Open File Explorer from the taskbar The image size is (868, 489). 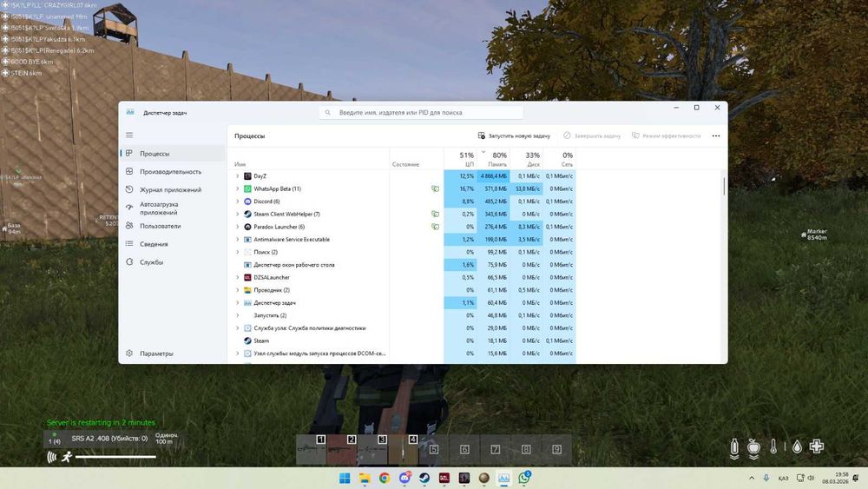tap(365, 478)
